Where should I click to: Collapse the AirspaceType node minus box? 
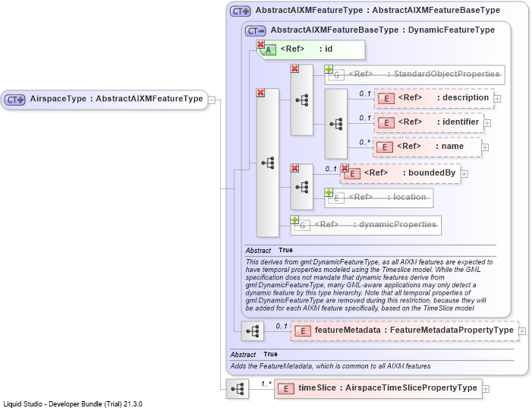[212, 100]
